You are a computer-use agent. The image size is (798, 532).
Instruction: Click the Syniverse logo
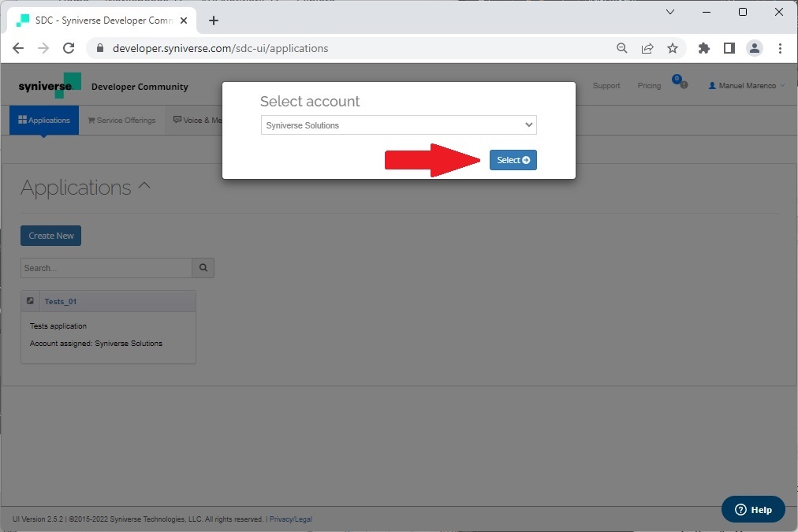pyautogui.click(x=50, y=85)
